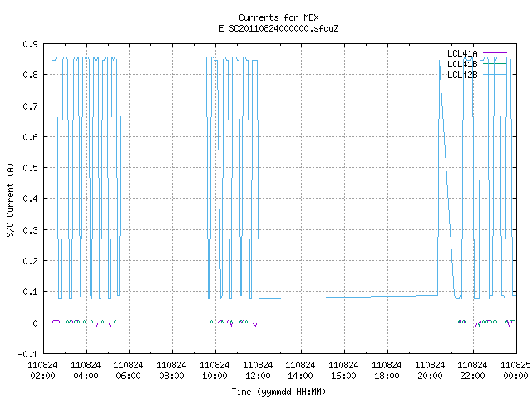
Task: Click the purple LCL41A legend line sample
Action: coord(495,53)
